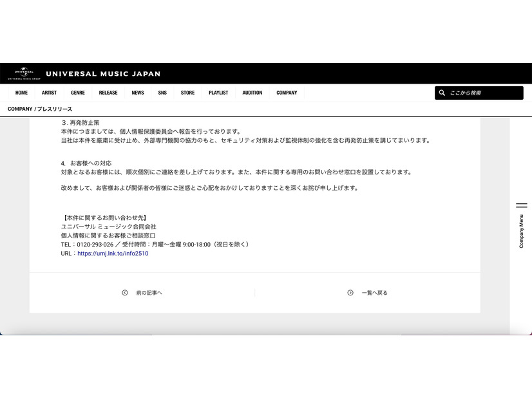Click the UNIVERSAL MUSIC JAPAN title
The width and height of the screenshot is (532, 399).
pos(103,74)
